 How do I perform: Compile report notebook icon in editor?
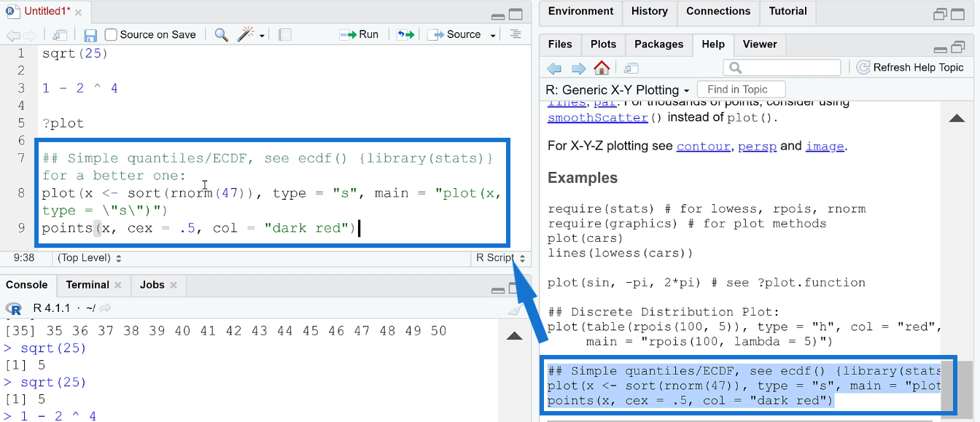pyautogui.click(x=285, y=34)
